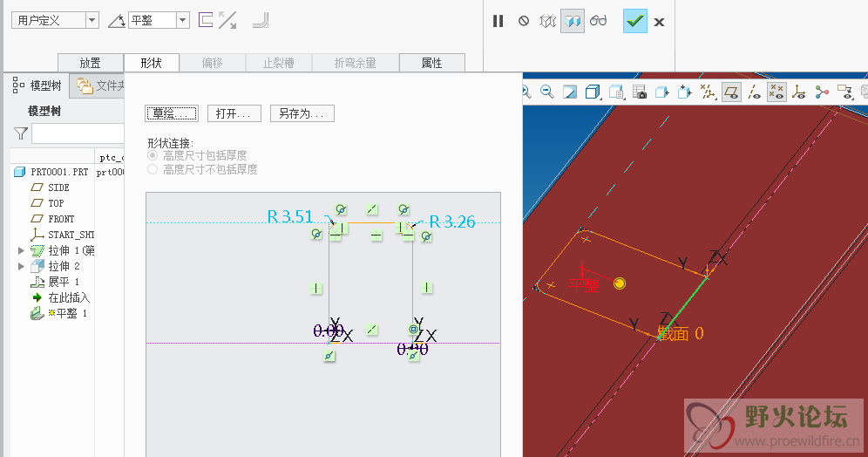Toggle coordinate system display
Image resolution: width=868 pixels, height=457 pixels.
799,92
